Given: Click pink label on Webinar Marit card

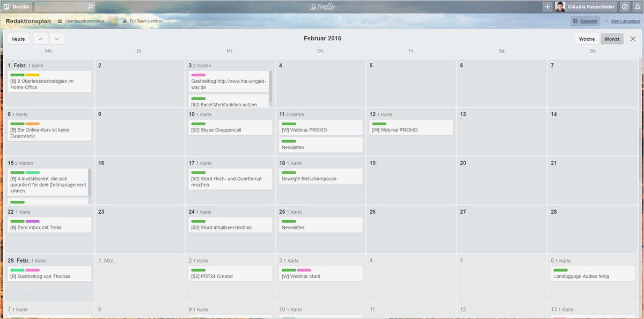Looking at the screenshot, I should [304, 270].
